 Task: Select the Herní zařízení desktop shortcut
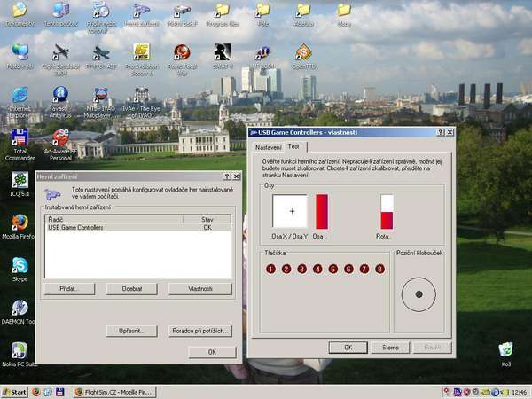(142, 14)
